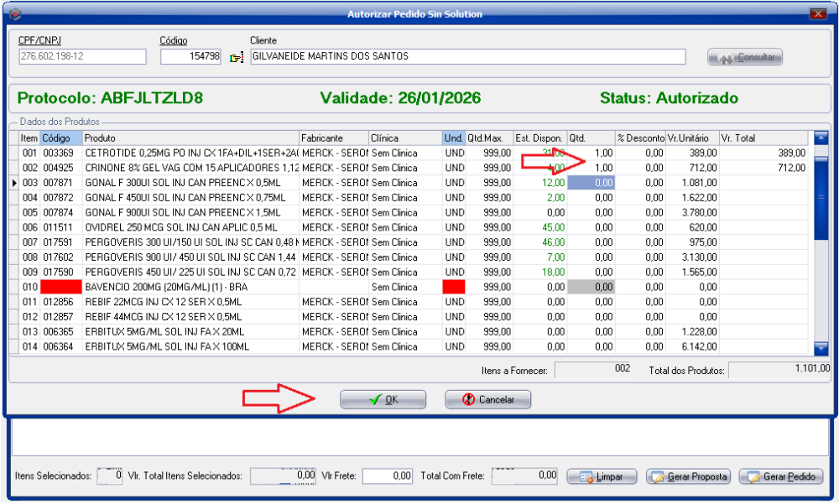Click the application icon in the title bar
Viewport: 839px width, 504px height.
11,13
